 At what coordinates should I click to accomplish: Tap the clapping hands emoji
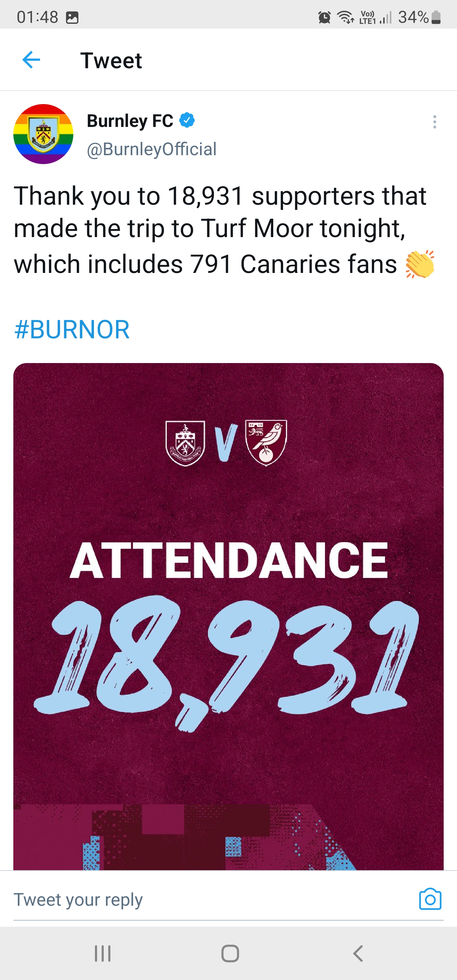pos(420,264)
